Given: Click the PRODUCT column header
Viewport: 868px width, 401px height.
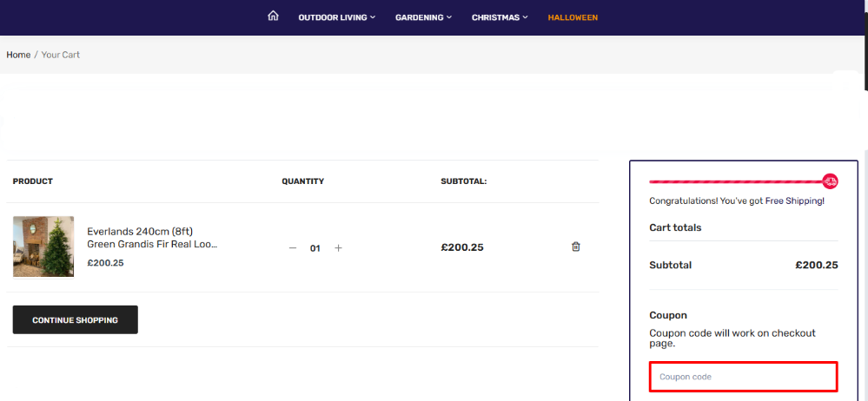Looking at the screenshot, I should (33, 181).
